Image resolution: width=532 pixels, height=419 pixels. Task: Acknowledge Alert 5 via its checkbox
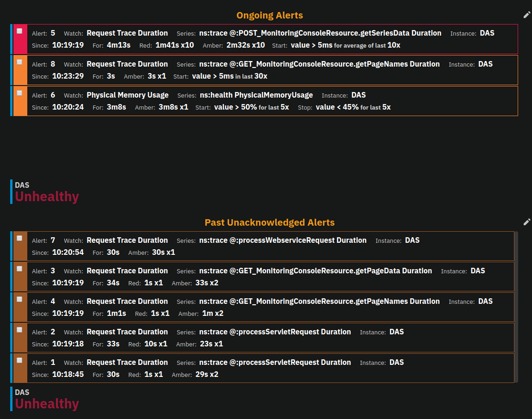[19, 31]
